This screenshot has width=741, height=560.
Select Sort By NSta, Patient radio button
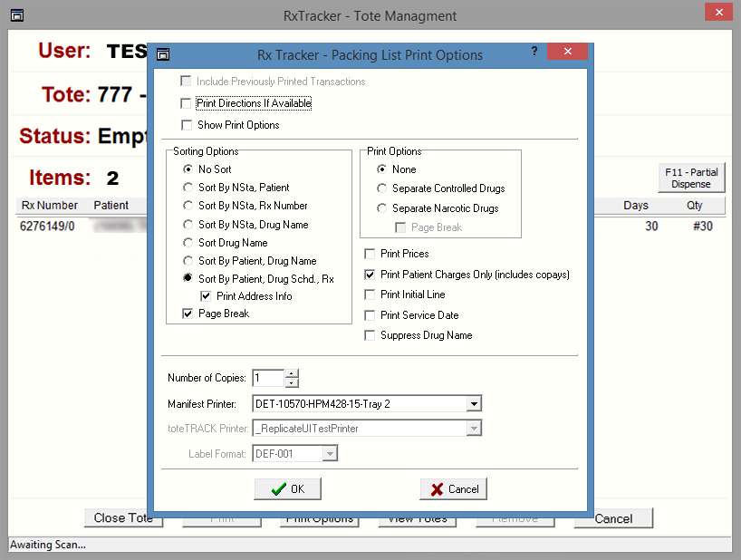click(188, 188)
